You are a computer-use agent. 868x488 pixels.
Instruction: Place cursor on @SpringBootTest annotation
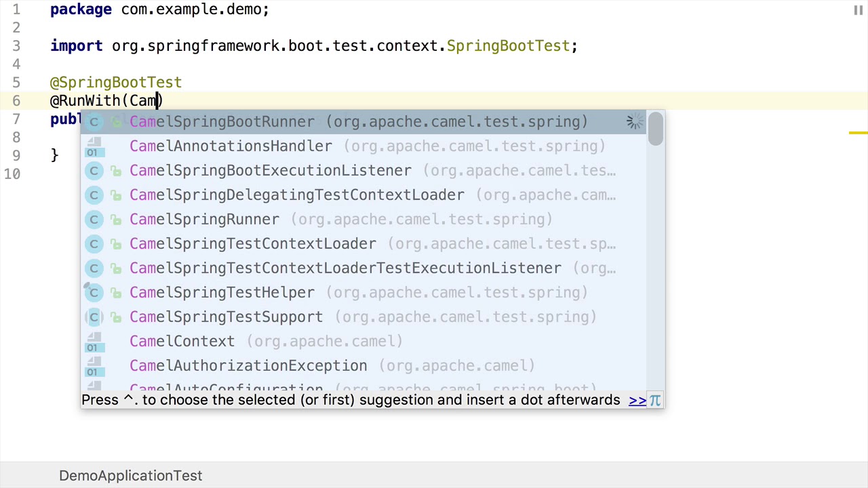click(116, 83)
